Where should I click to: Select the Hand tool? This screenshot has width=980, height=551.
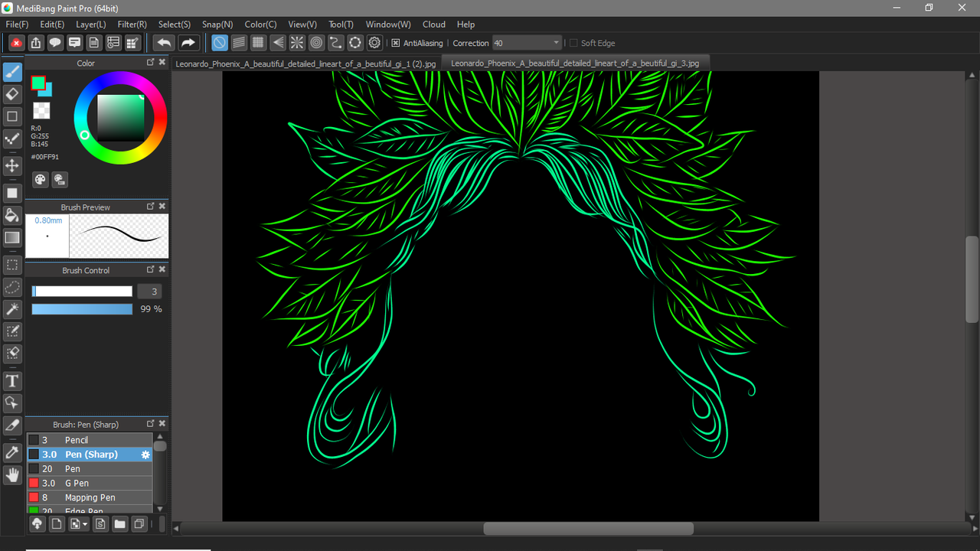(12, 475)
